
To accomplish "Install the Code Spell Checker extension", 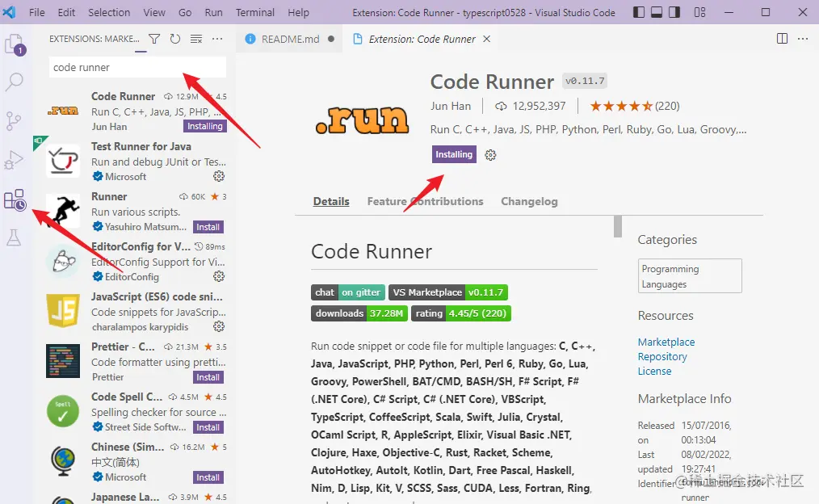I will [x=208, y=427].
